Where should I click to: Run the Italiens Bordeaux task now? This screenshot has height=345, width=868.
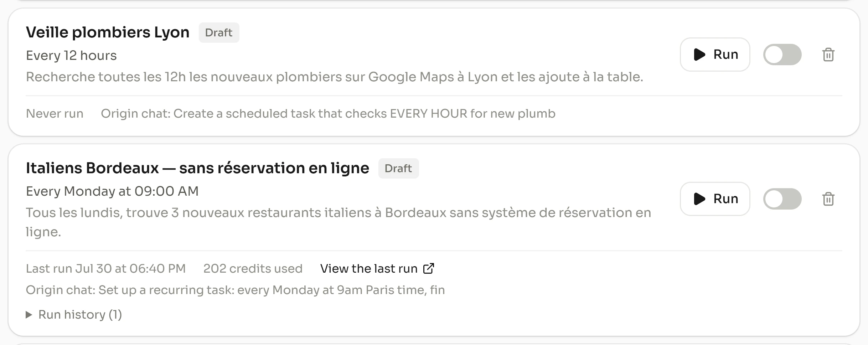coord(715,199)
